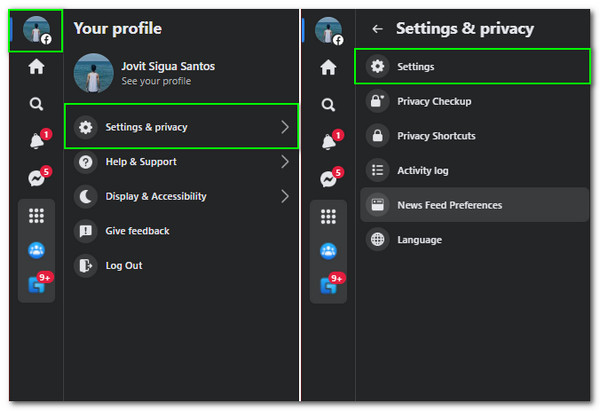Click the Privacy Checkup lock icon
Image resolution: width=600 pixels, height=411 pixels.
(377, 101)
